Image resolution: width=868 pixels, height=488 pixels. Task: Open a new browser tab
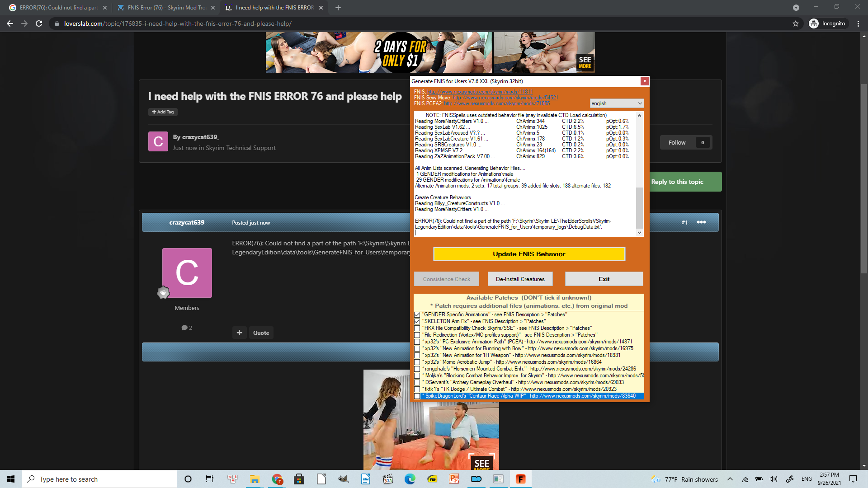click(x=338, y=8)
